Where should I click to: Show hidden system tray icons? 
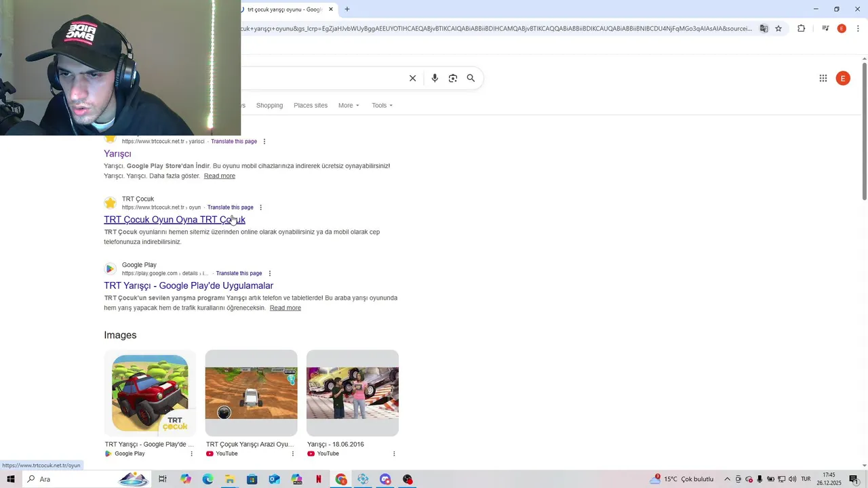coord(727,479)
